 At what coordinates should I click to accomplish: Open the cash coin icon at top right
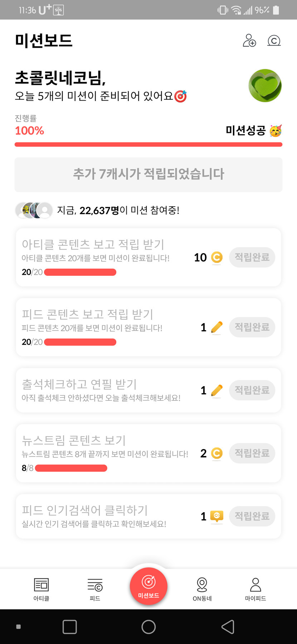tap(274, 40)
